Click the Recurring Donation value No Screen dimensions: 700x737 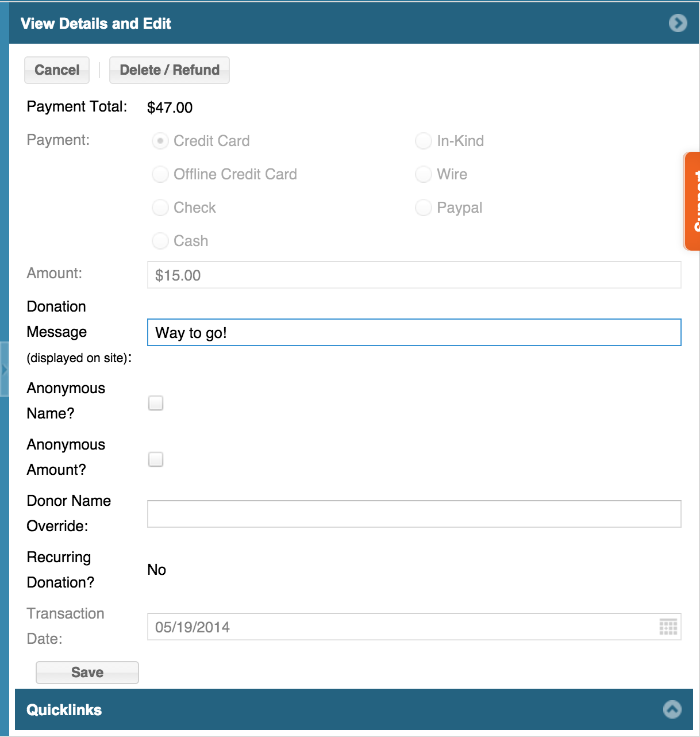click(x=157, y=570)
